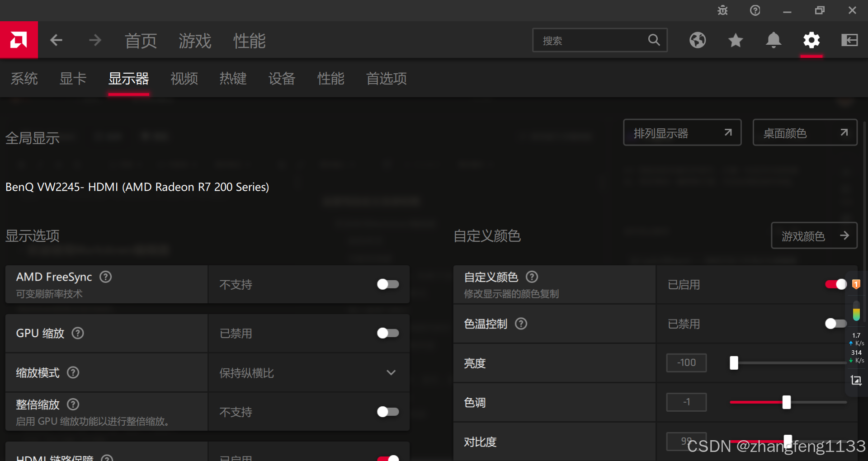Click the 桌面颜色 button
868x461 pixels.
[805, 132]
